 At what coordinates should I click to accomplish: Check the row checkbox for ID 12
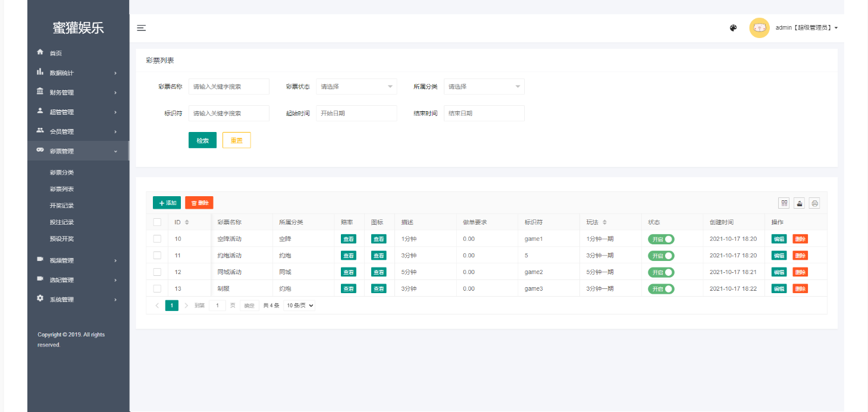[x=158, y=272]
